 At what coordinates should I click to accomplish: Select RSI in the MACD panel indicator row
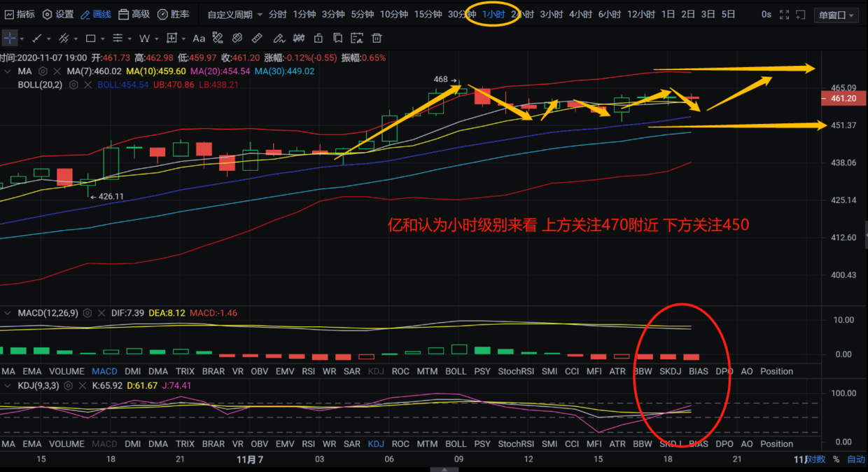[308, 371]
